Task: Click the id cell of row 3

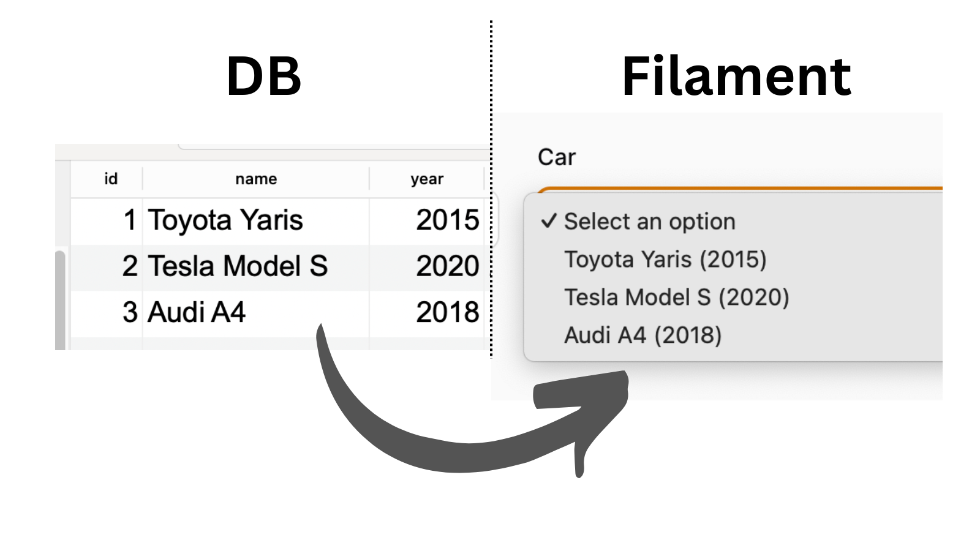Action: coord(129,312)
